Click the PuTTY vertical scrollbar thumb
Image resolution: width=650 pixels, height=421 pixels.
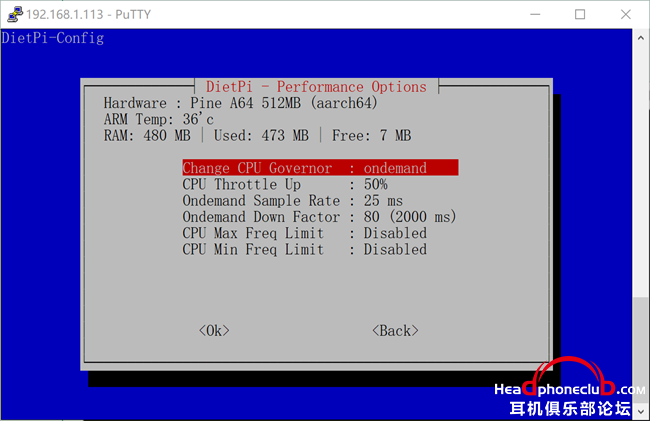(x=641, y=349)
